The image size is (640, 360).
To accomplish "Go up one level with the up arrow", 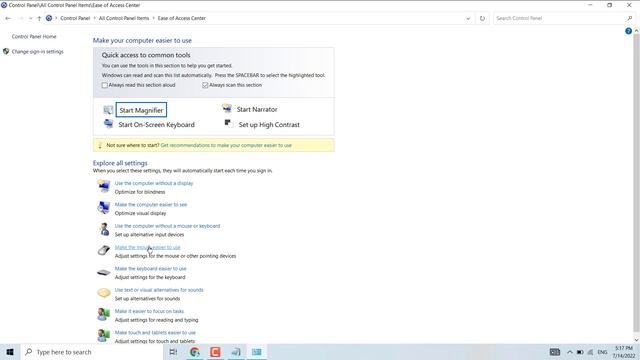I will (x=39, y=18).
